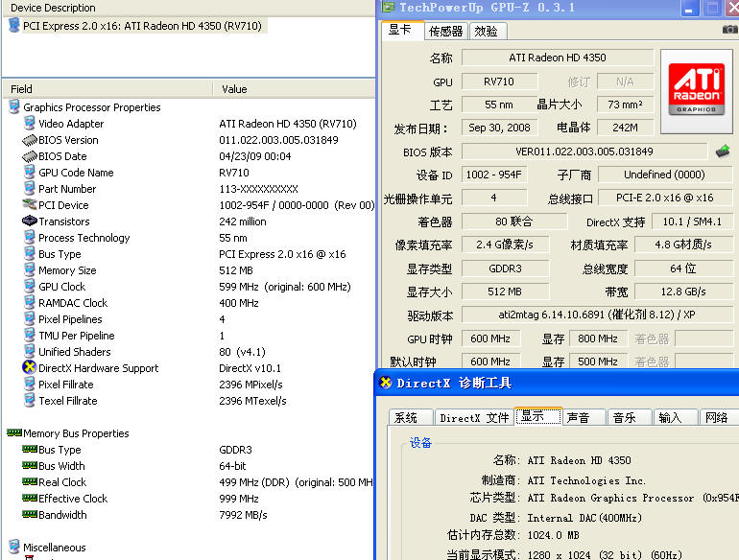Click the GPU-Z screenshot camera icon
The width and height of the screenshot is (739, 560).
[x=729, y=30]
